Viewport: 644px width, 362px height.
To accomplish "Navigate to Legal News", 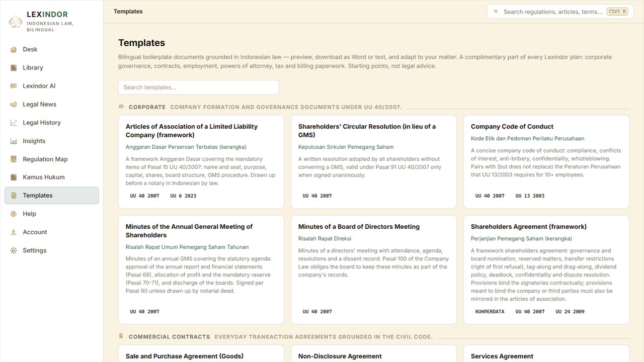I will click(x=51, y=104).
